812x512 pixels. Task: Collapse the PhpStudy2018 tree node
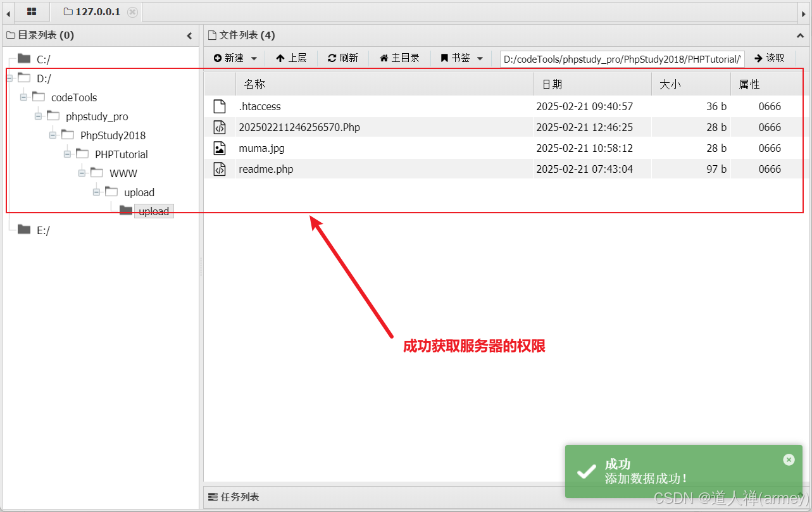pyautogui.click(x=53, y=135)
